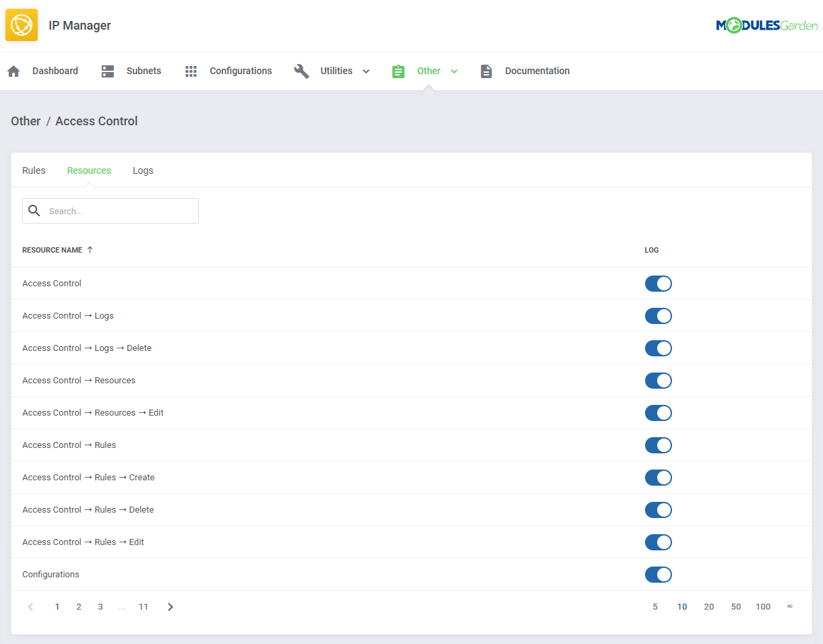
Task: Turn off log for Access Control → Rules → Create
Action: pyautogui.click(x=658, y=478)
